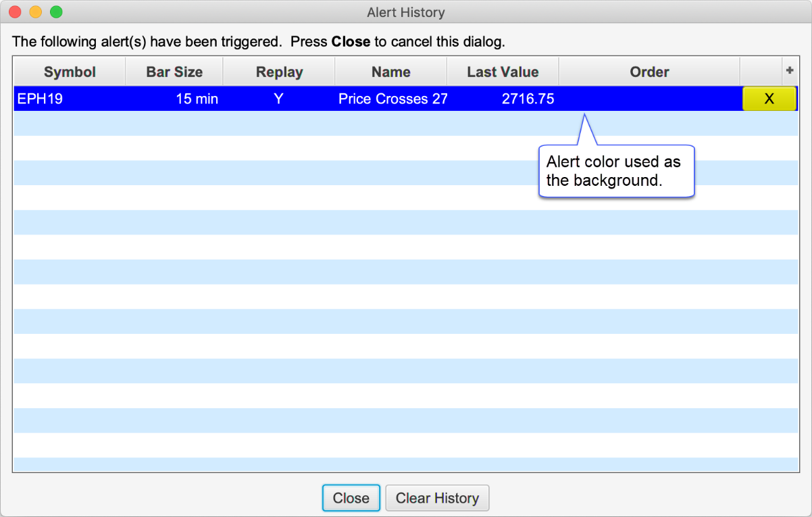
Task: Click the 15 min bar size cell
Action: (197, 99)
